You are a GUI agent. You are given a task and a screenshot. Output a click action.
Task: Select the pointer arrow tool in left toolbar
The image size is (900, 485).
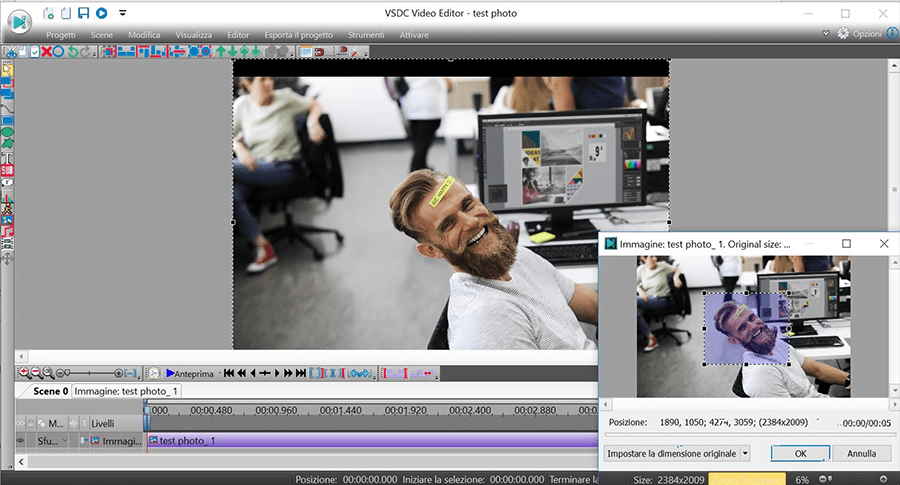(x=7, y=69)
